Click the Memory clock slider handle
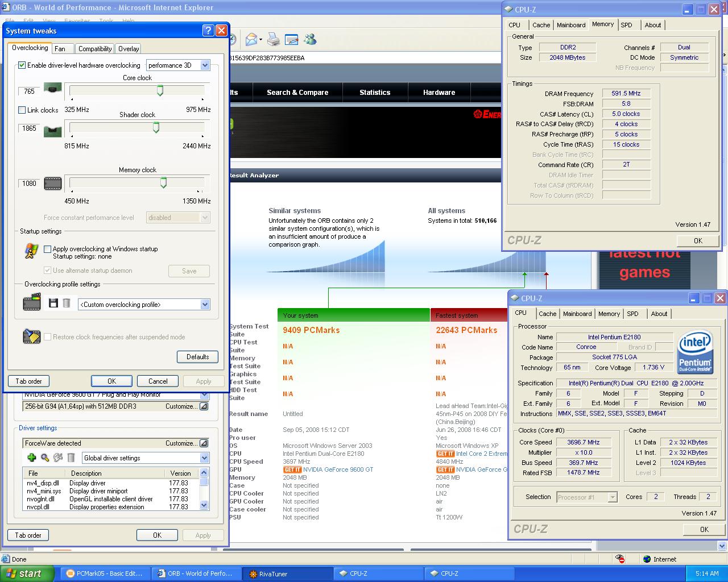Screen dimensions: 728x582 point(164,182)
